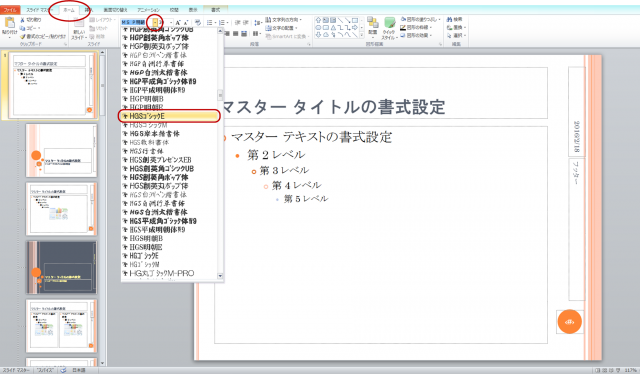Click the bullet list icon
The image size is (640, 374).
tap(210, 22)
